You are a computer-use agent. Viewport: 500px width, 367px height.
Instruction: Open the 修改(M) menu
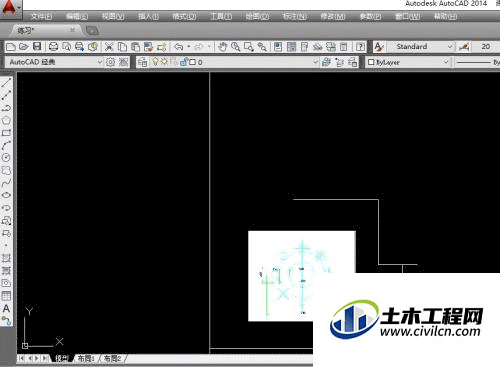[x=332, y=16]
